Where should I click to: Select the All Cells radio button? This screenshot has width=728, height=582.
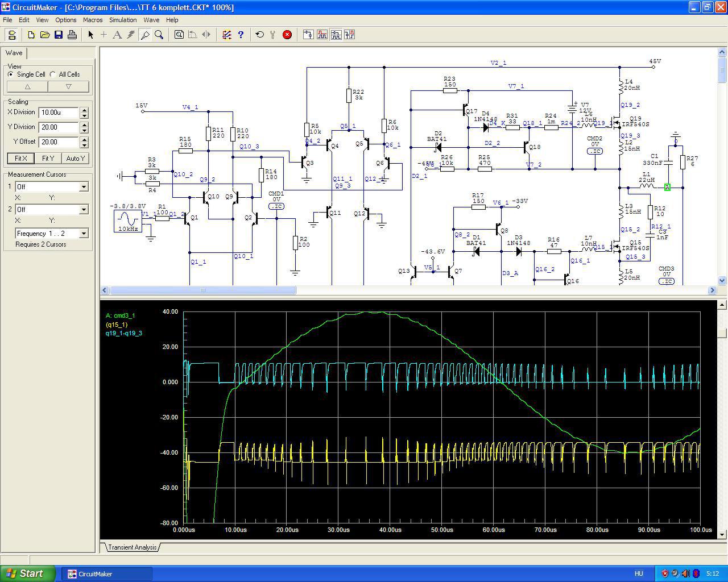tap(53, 74)
